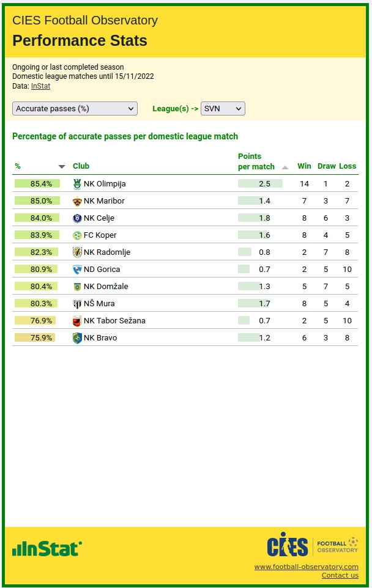
Task: Click the NK Maribor club crest icon
Action: 77,201
